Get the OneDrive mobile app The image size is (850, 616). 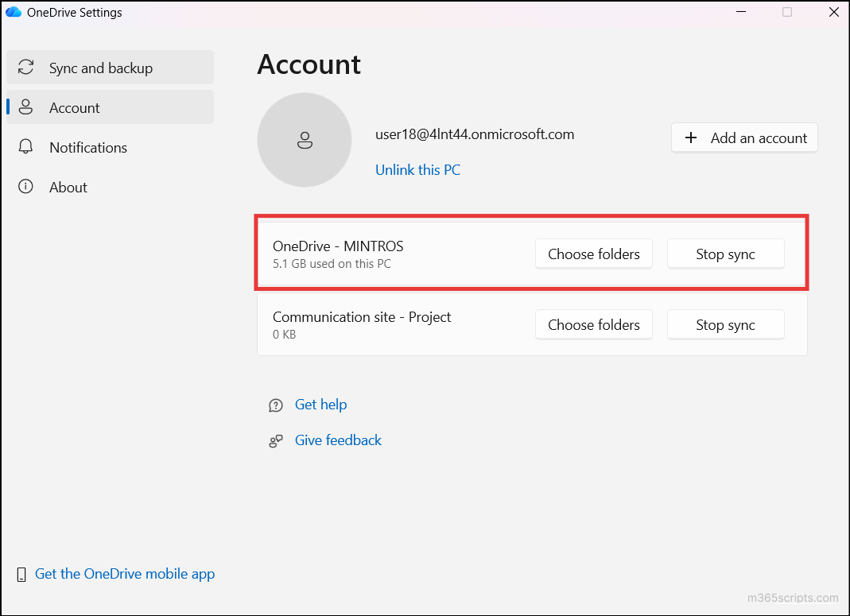[124, 573]
